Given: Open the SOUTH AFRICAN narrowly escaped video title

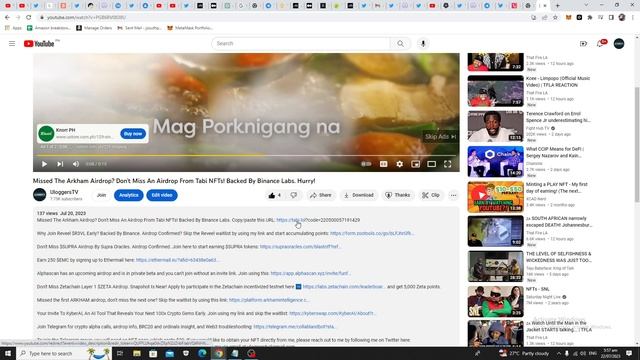Looking at the screenshot, I should click(559, 222).
